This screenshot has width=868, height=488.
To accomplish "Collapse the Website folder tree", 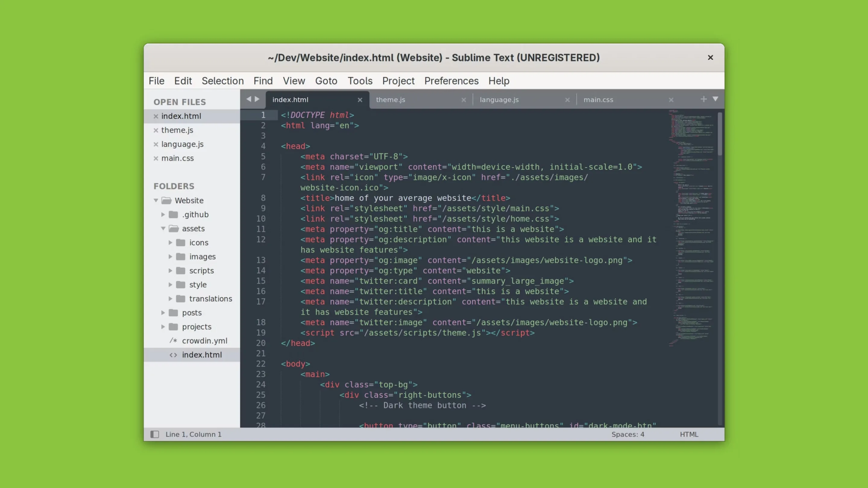I will (156, 200).
